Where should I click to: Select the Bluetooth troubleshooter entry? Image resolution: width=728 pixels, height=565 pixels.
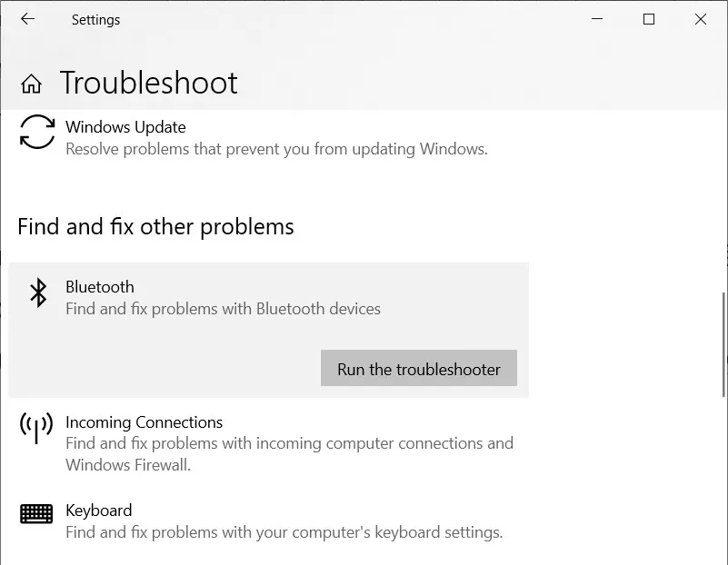point(100,287)
